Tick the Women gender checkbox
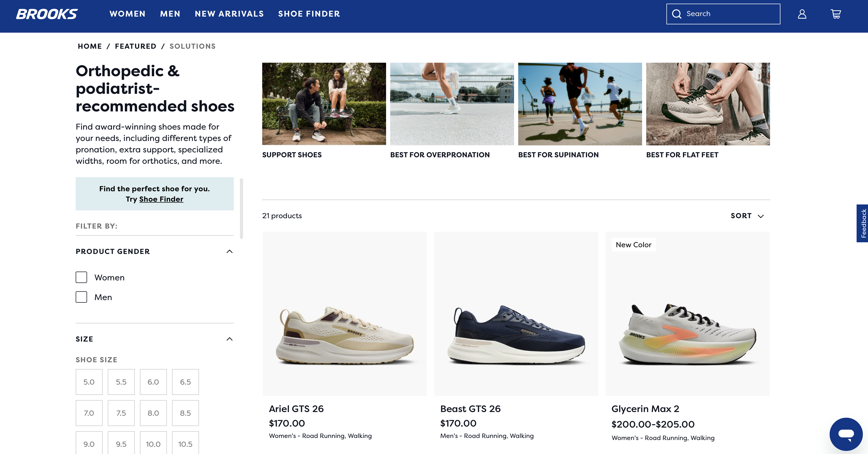 coord(81,277)
